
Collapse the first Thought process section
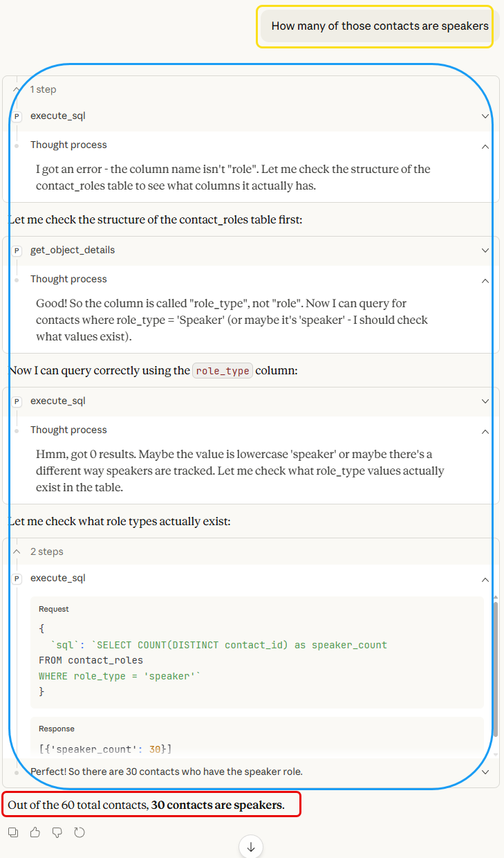pos(485,145)
